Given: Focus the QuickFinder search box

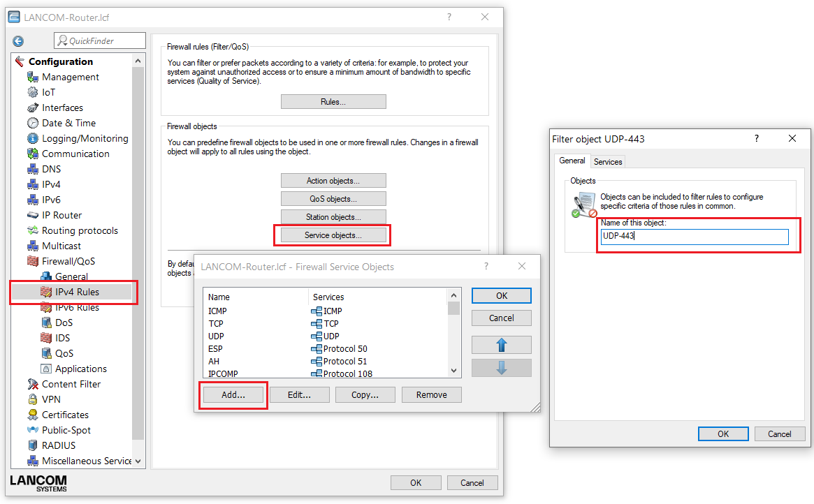Looking at the screenshot, I should coord(105,40).
